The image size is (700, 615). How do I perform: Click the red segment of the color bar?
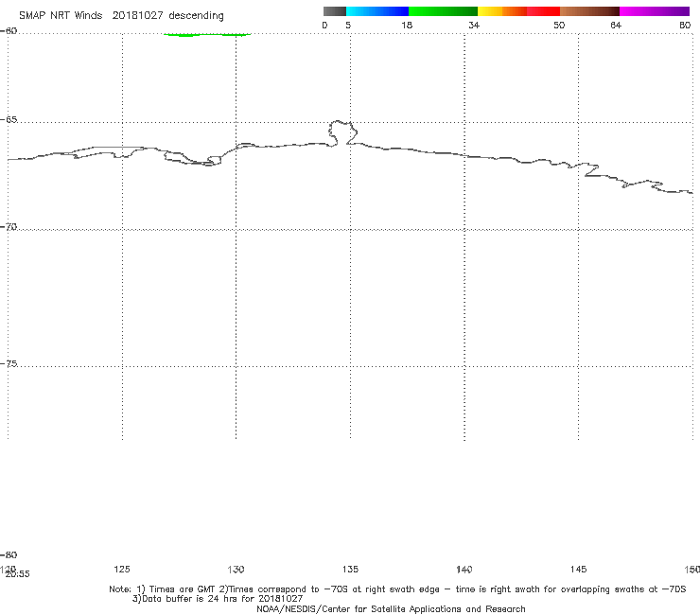point(543,11)
